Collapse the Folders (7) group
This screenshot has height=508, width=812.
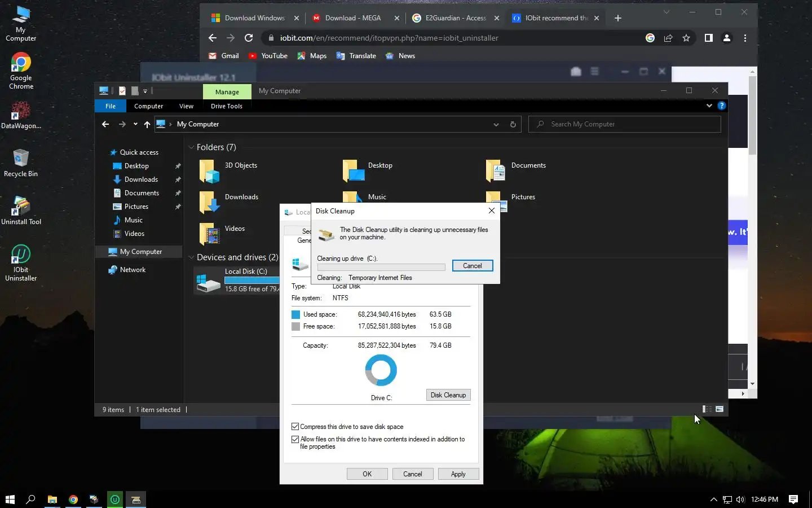point(191,147)
